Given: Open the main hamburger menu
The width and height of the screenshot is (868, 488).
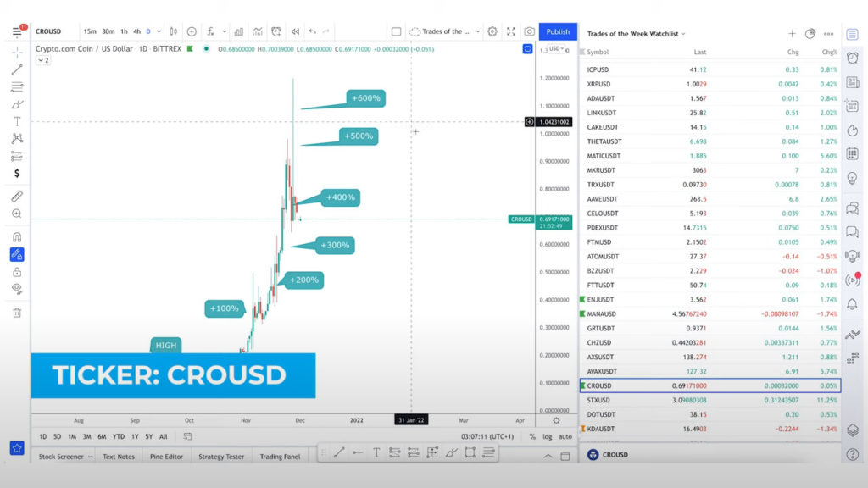Looking at the screenshot, I should (x=17, y=31).
